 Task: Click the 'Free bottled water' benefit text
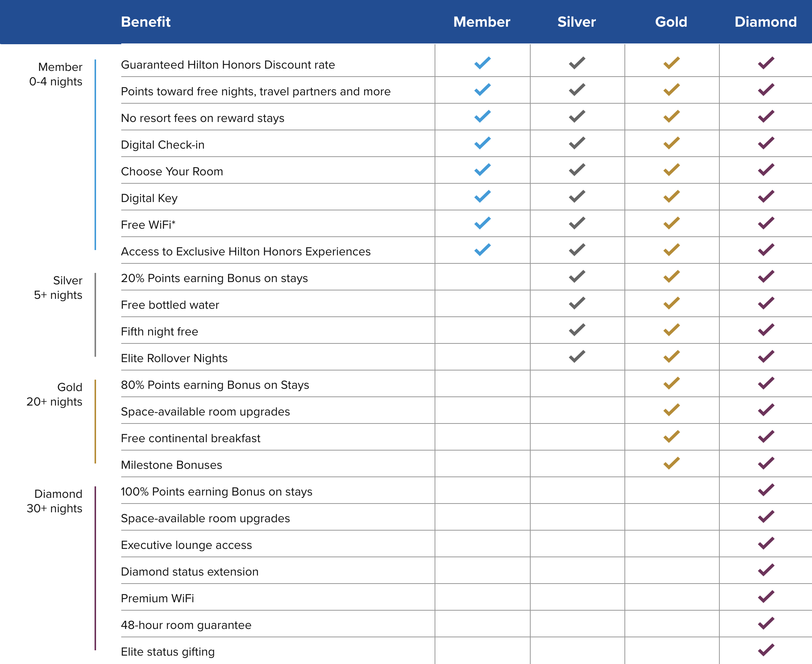coord(170,305)
